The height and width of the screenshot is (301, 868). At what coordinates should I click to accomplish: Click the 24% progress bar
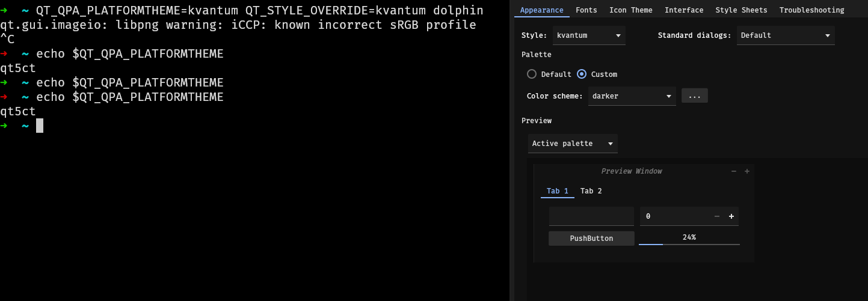pyautogui.click(x=689, y=239)
